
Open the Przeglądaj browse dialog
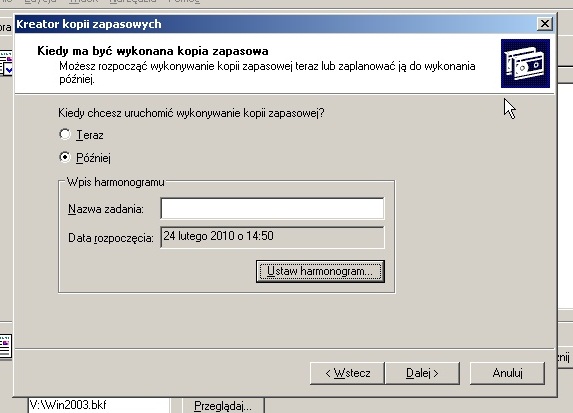[223, 406]
